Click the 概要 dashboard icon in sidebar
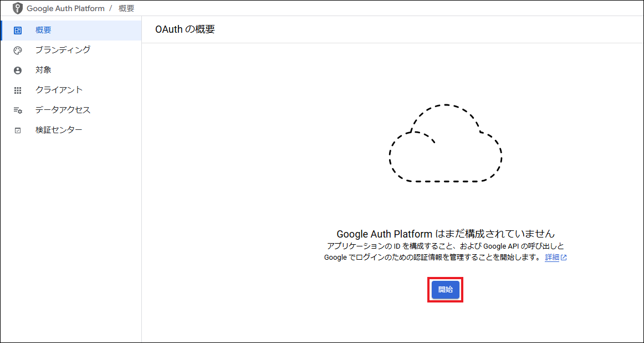This screenshot has height=343, width=644. coord(18,31)
